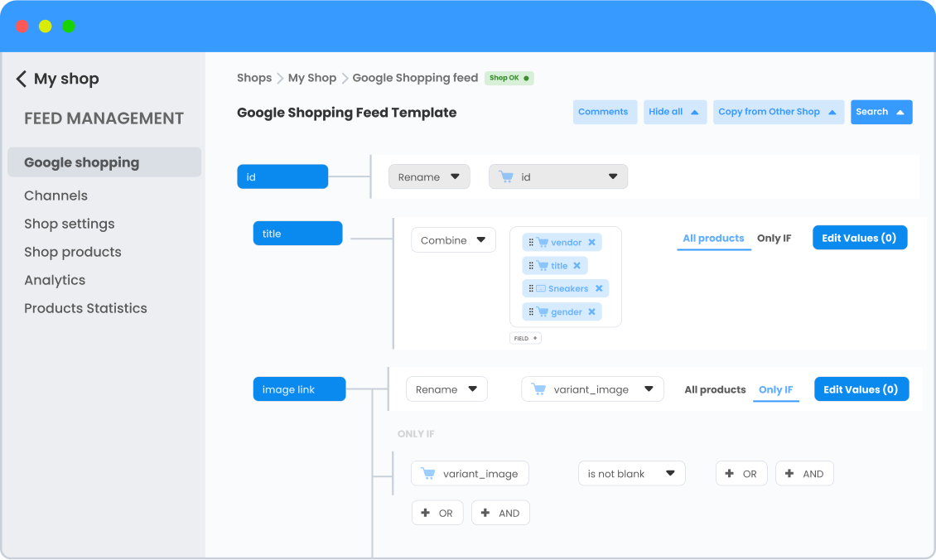Open the Copy from Other Shop menu
The image size is (936, 560).
pos(778,113)
